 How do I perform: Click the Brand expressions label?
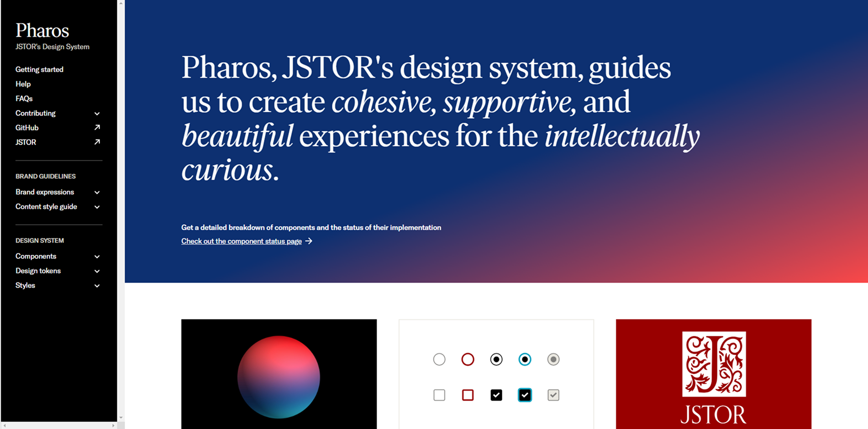coord(45,192)
